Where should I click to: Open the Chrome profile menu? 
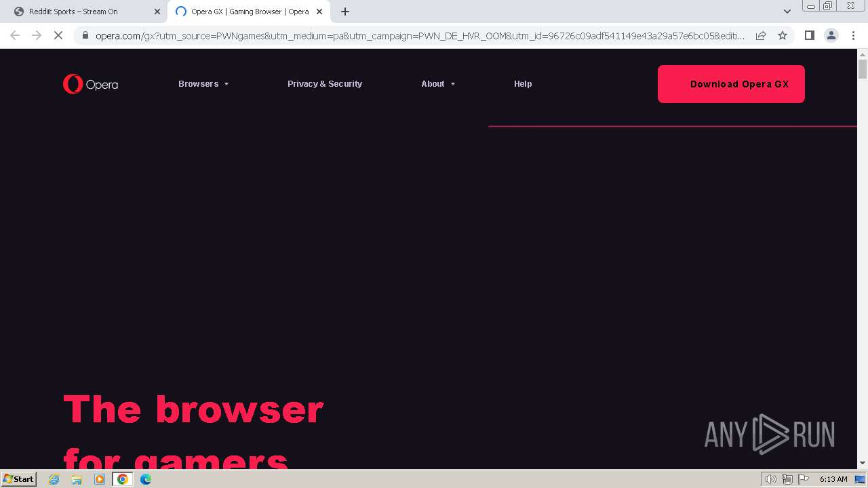click(x=831, y=35)
